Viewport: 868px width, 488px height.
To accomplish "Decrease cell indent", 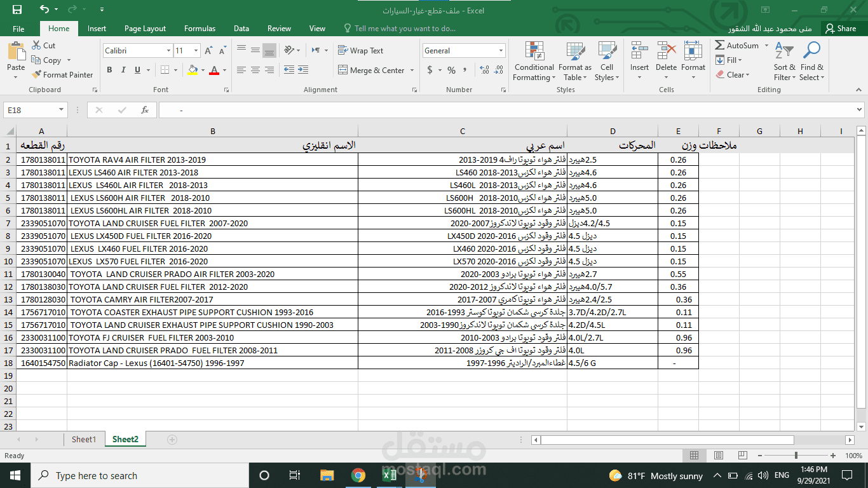I will 289,70.
